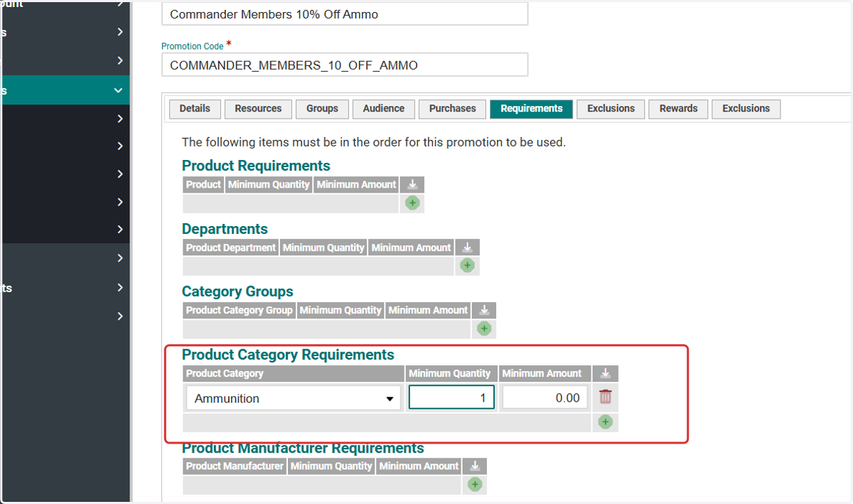The image size is (853, 504).
Task: Click download icon in Product Requirements header
Action: tap(412, 185)
